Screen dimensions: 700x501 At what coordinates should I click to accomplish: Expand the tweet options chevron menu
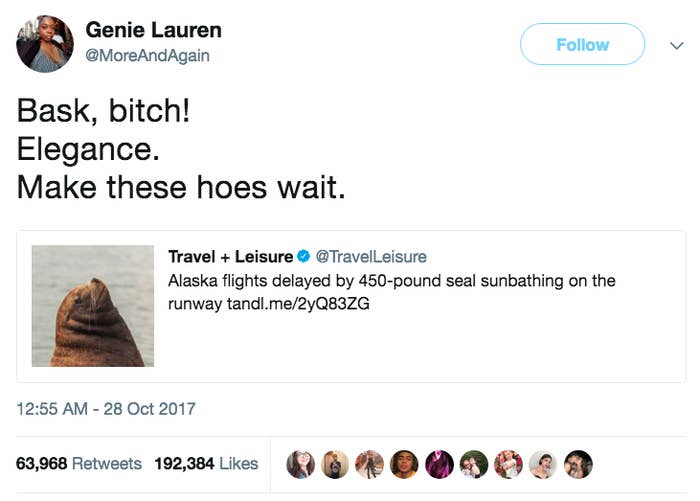tap(677, 45)
